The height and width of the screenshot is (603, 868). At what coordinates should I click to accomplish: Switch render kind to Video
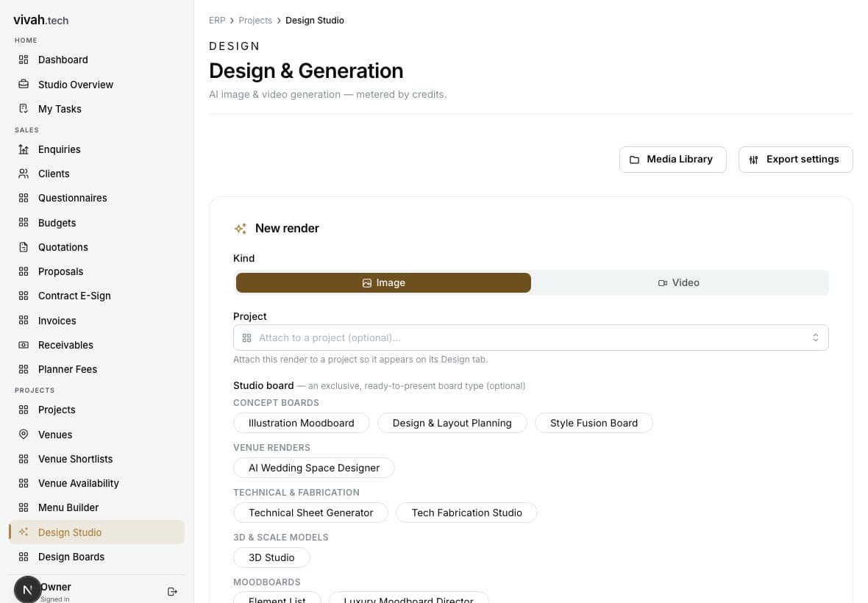(x=679, y=282)
